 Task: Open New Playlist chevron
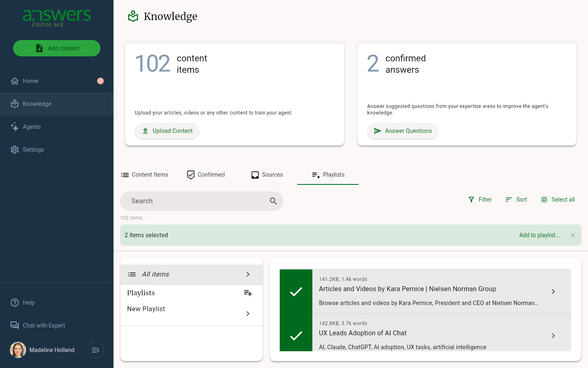point(248,314)
